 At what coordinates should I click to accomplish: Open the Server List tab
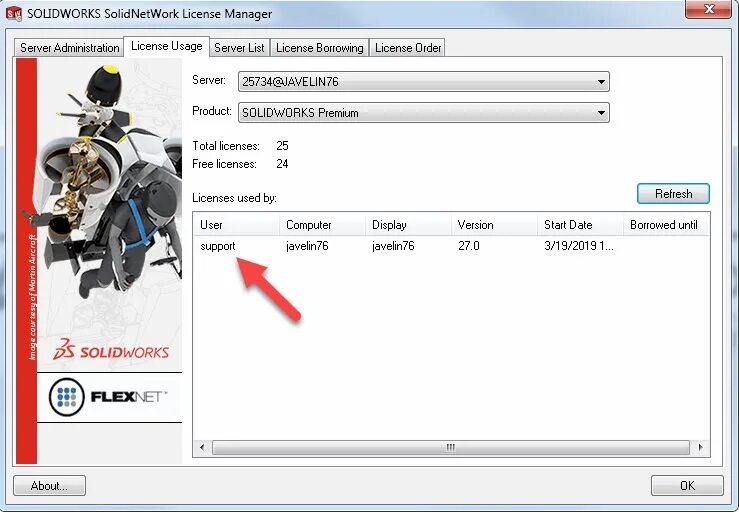239,48
